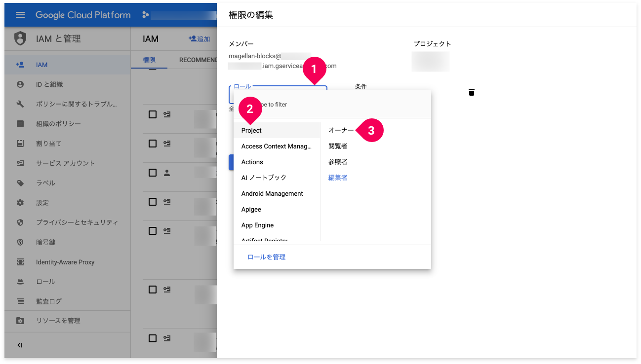Choose the 参照者 role
The height and width of the screenshot is (364, 641).
click(338, 162)
